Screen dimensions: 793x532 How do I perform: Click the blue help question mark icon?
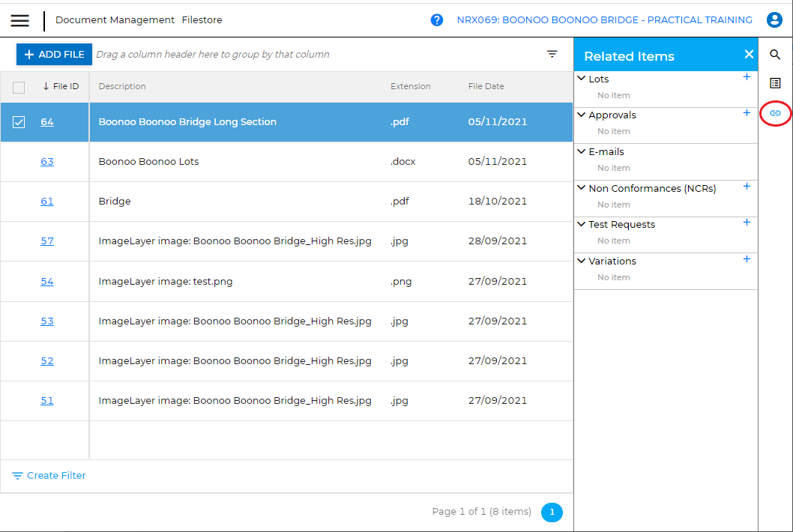point(437,20)
